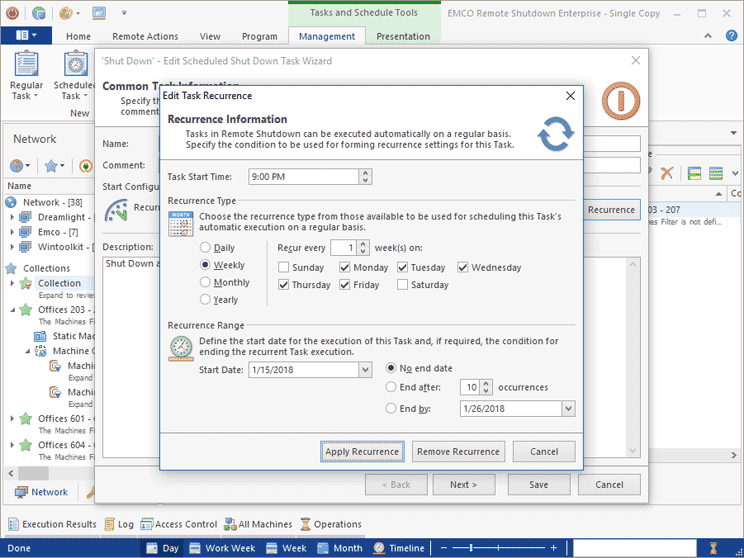
Task: Uncheck the Wednesday checkbox
Action: 464,268
